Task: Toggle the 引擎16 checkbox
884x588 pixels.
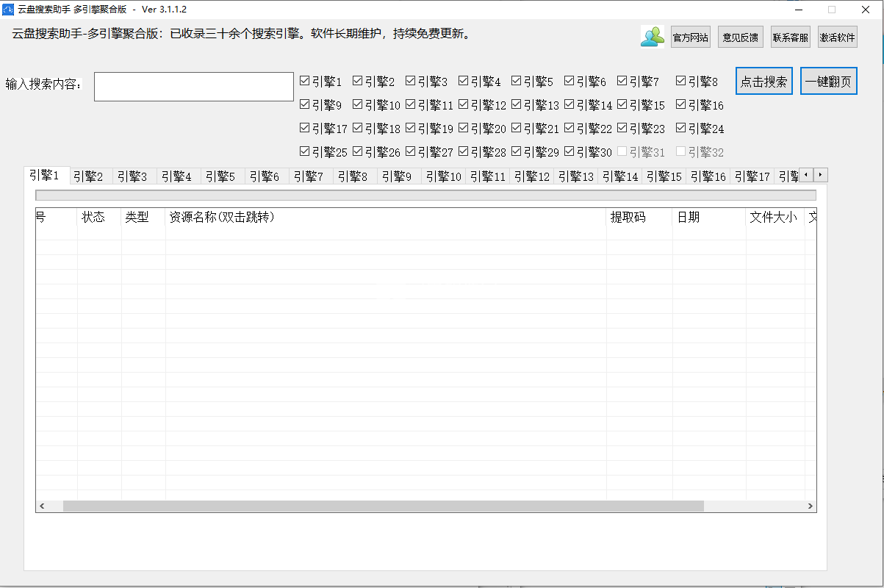Action: (x=681, y=104)
